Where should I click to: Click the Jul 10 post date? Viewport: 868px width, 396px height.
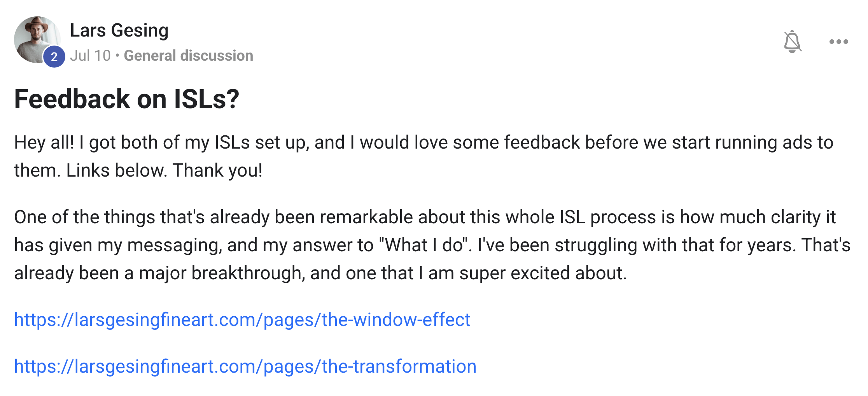[90, 56]
